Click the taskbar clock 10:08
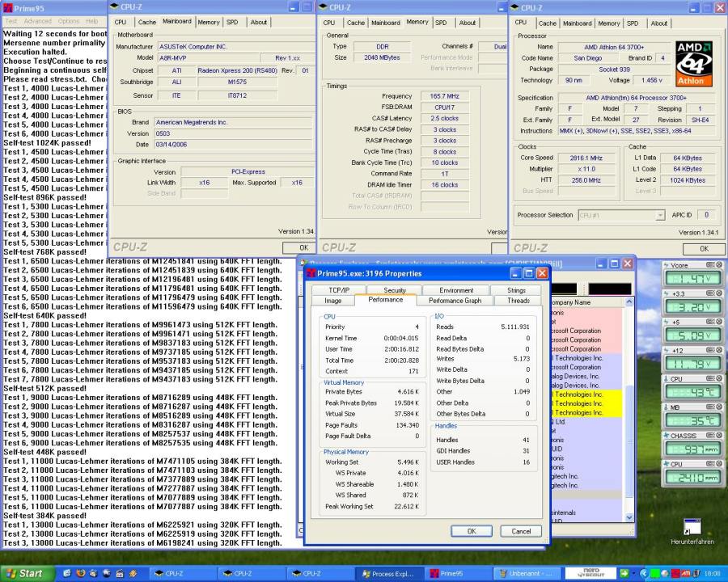The width and height of the screenshot is (728, 582). click(713, 574)
